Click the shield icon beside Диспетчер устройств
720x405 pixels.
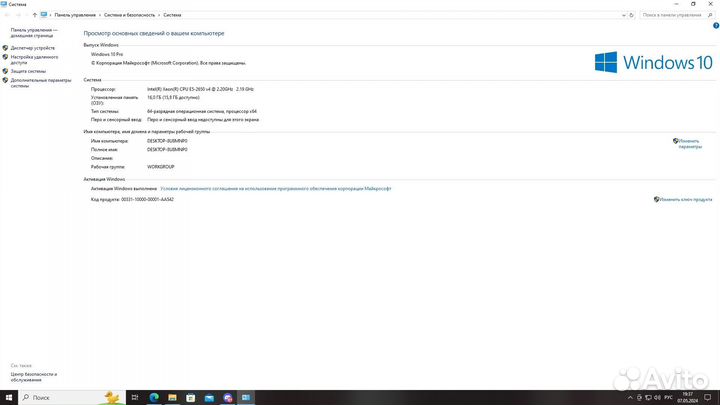6,48
